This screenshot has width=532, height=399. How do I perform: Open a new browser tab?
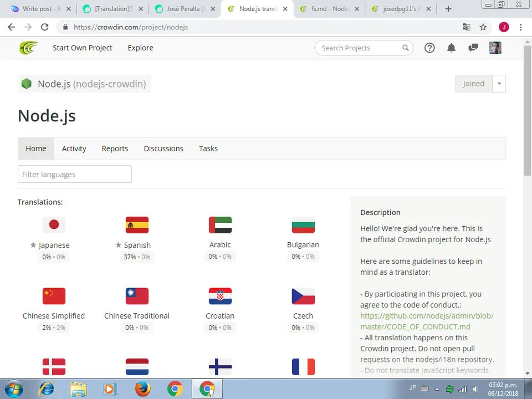pos(448,9)
